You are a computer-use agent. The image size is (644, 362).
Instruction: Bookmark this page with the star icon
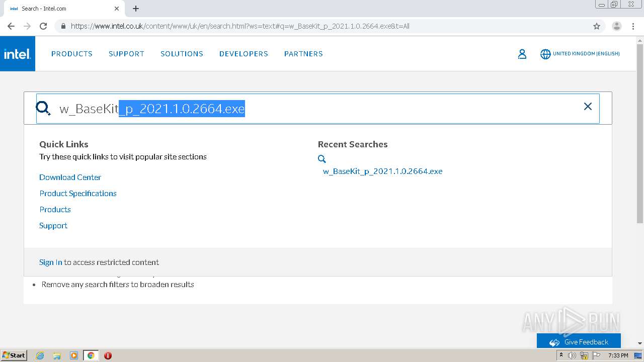(597, 26)
